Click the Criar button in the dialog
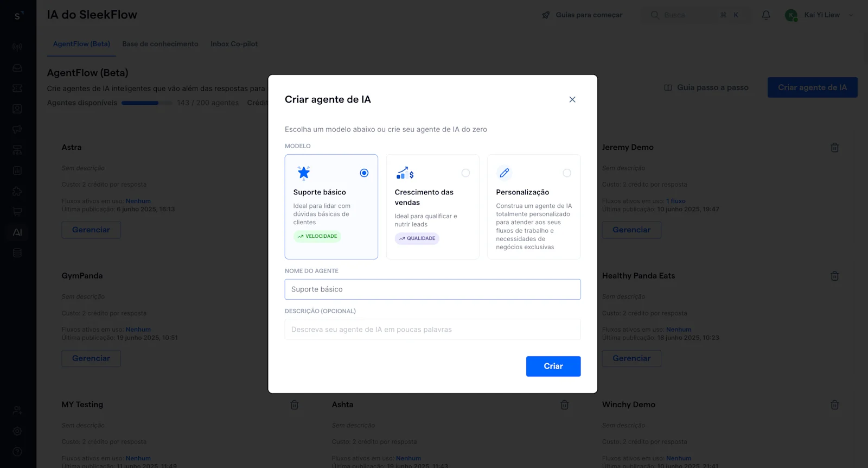This screenshot has width=868, height=468. tap(553, 366)
